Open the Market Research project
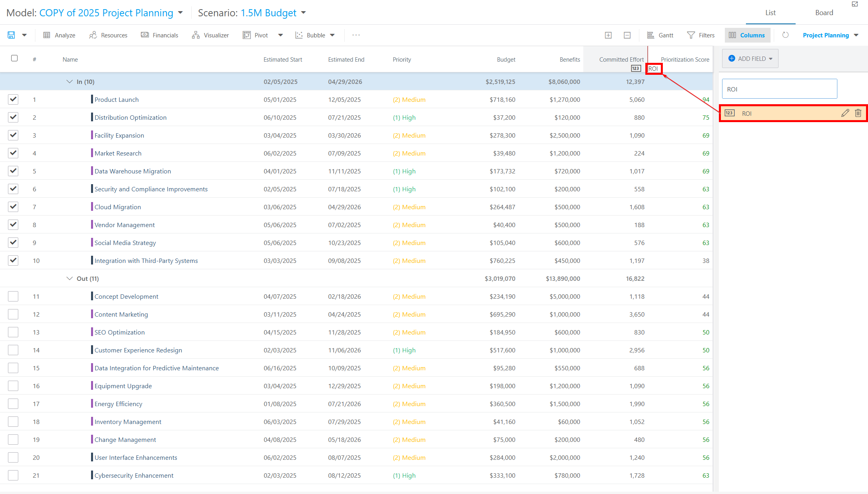 [x=118, y=153]
